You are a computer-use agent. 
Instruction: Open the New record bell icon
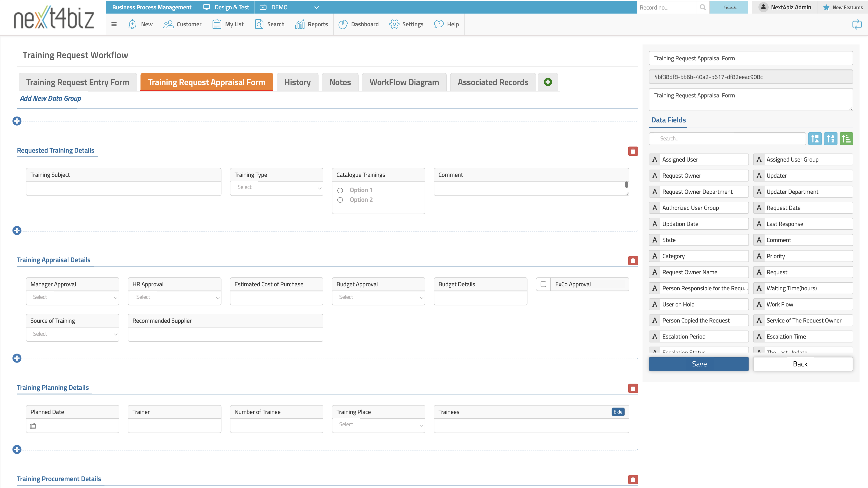click(132, 24)
